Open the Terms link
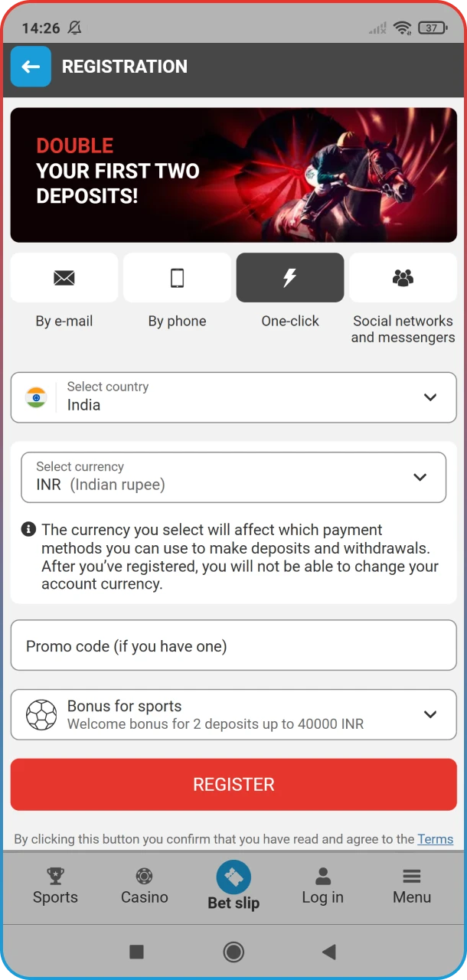The image size is (467, 980). click(x=435, y=839)
